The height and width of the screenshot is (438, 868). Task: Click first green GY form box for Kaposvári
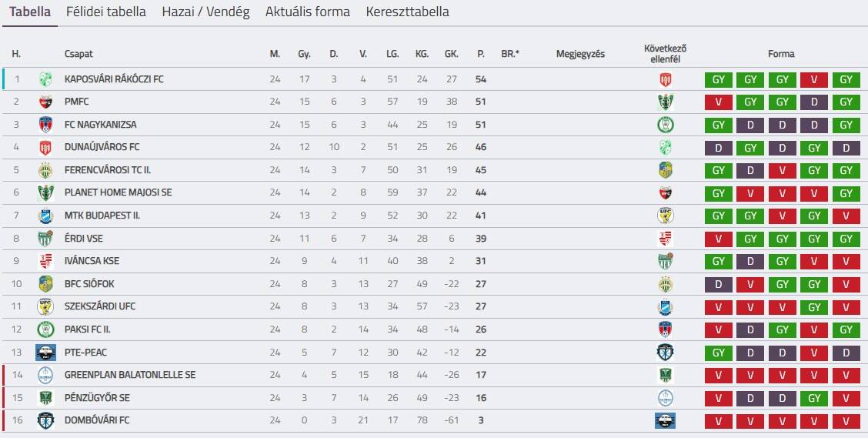coord(719,79)
